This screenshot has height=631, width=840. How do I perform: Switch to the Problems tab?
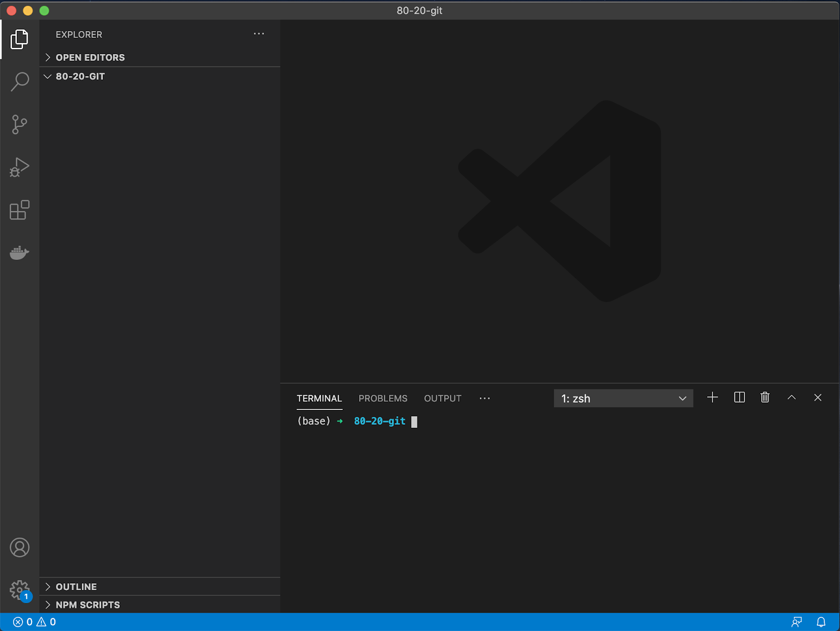pyautogui.click(x=383, y=398)
